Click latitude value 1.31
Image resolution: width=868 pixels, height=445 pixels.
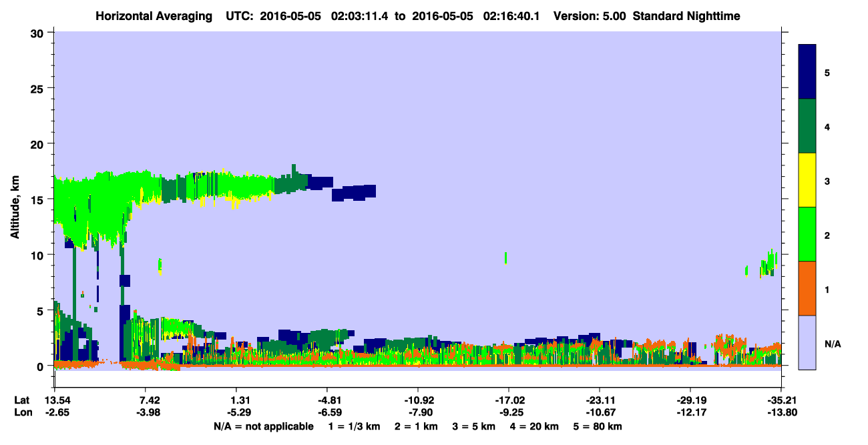tap(240, 400)
